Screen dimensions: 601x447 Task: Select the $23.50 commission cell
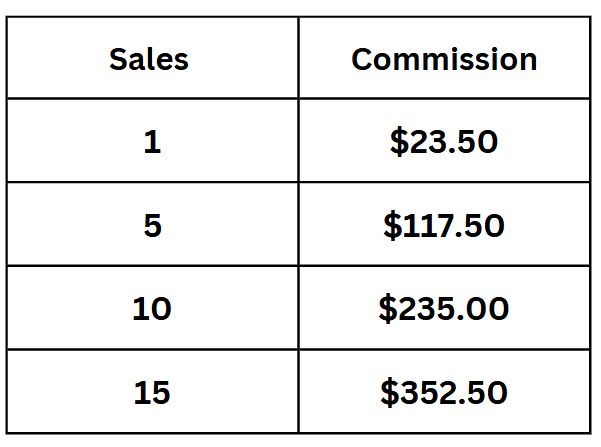[444, 143]
